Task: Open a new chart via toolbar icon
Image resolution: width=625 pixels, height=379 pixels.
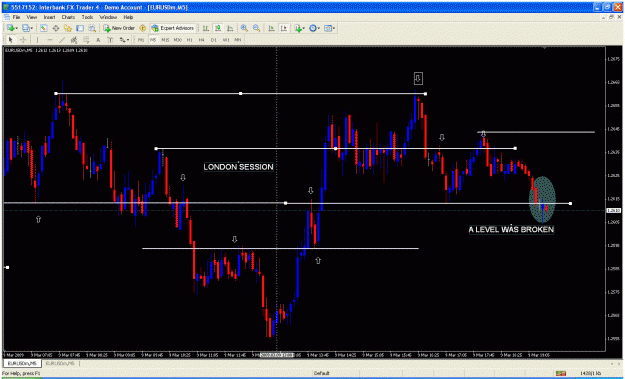Action: pos(10,28)
